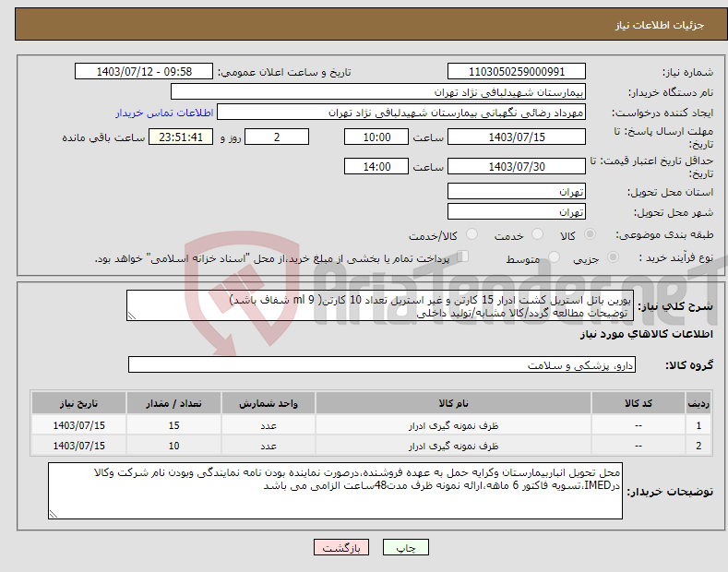Select the کالا radio button
Image resolution: width=728 pixels, height=572 pixels.
(x=590, y=234)
